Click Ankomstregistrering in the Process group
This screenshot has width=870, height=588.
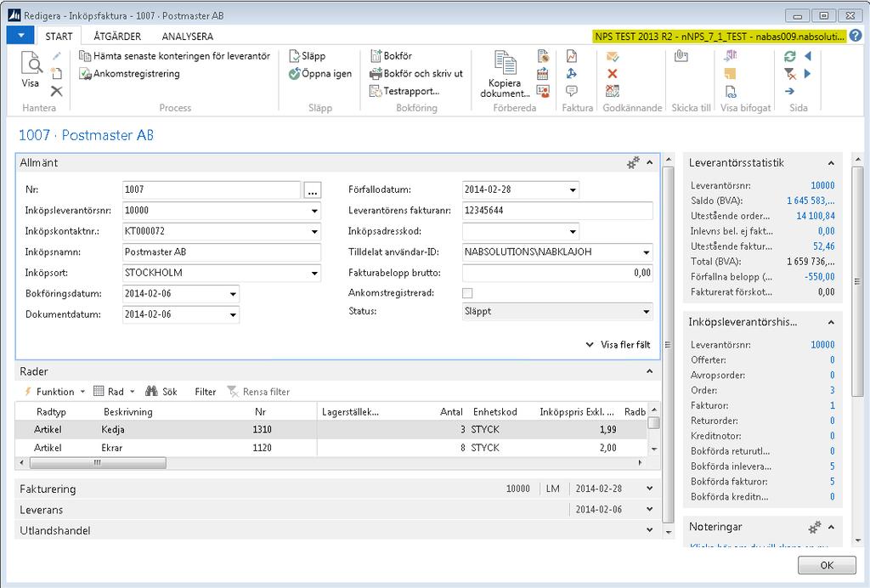130,73
